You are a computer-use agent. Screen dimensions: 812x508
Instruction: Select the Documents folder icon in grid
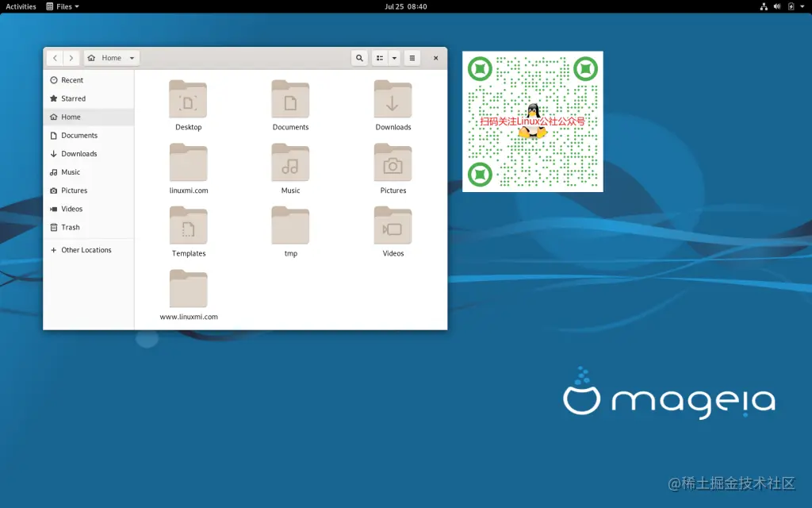point(290,99)
